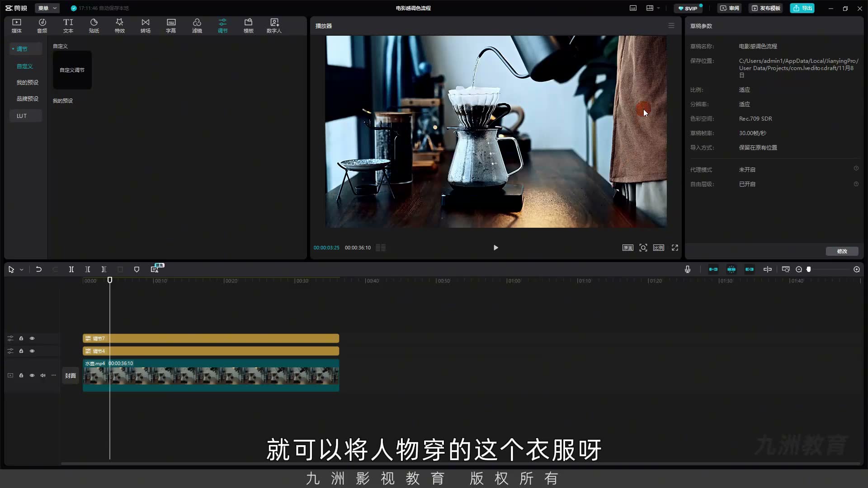Open the 滤镜 filters panel icon
Viewport: 868px width, 488px height.
point(197,26)
